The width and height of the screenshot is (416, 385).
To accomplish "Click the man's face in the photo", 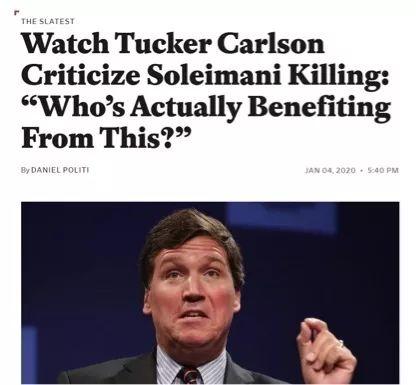I will (x=192, y=293).
